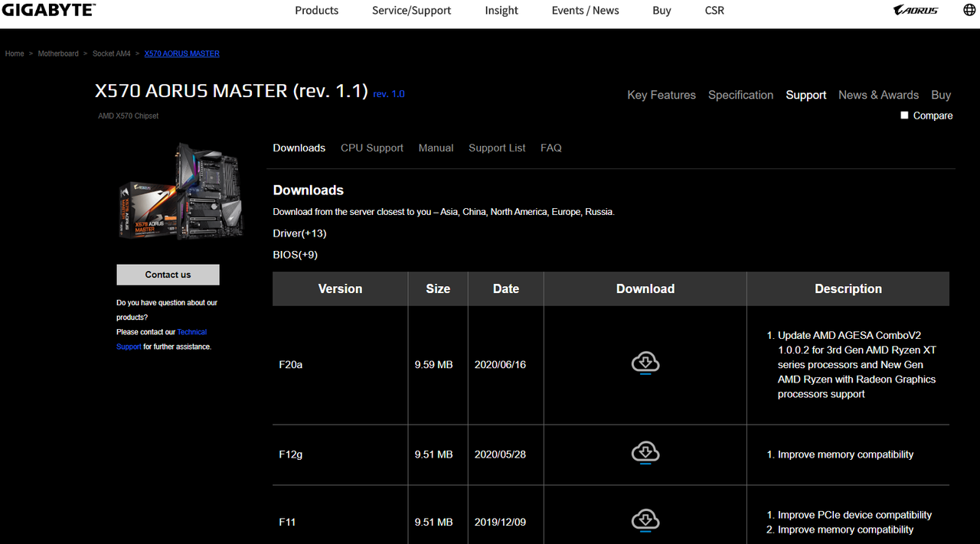
Task: Tick the Compare checkbox
Action: point(904,116)
